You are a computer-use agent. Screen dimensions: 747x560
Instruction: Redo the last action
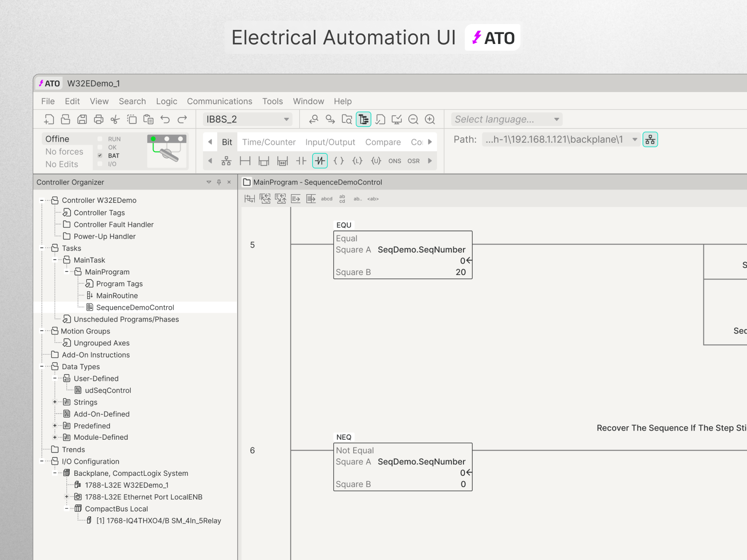pos(182,119)
